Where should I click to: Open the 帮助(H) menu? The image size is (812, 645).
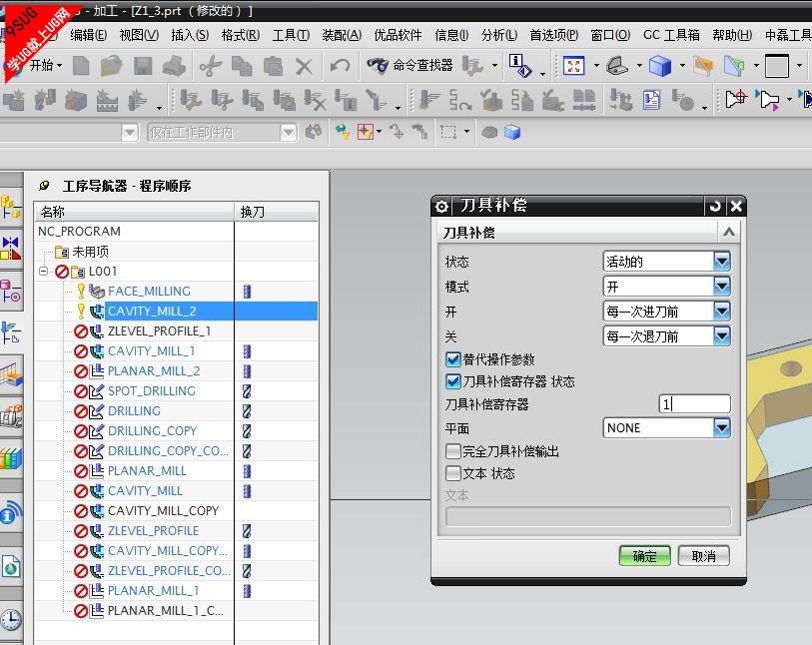point(732,35)
